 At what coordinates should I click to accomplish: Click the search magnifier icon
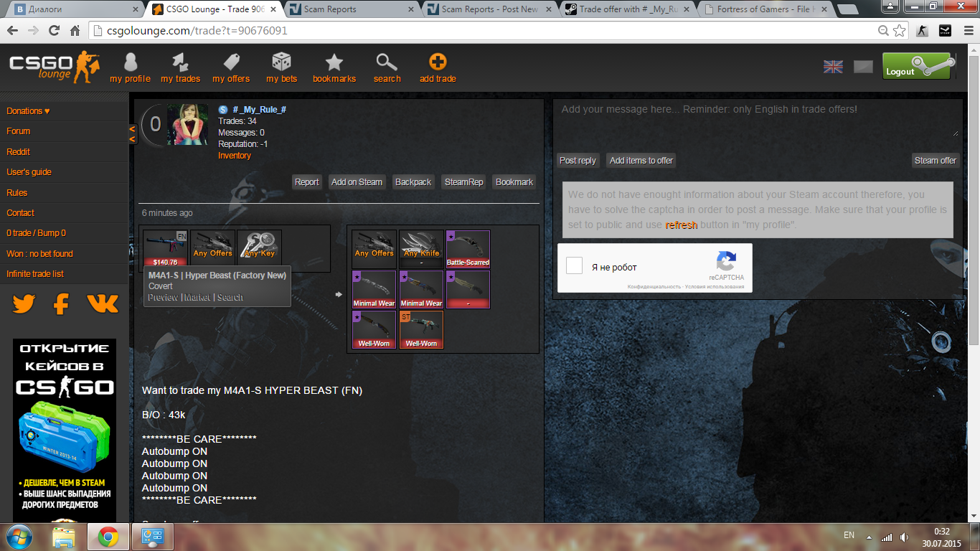(x=387, y=63)
